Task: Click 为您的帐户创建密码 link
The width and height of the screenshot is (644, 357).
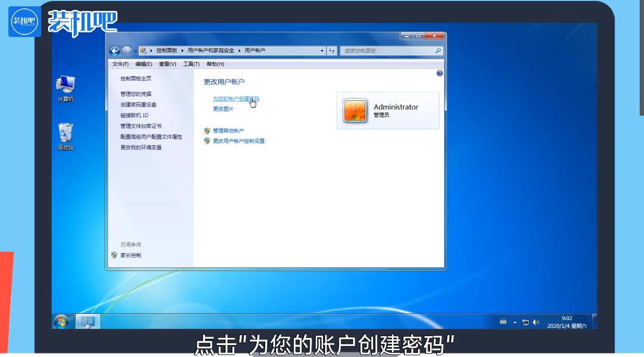Action: [x=236, y=99]
